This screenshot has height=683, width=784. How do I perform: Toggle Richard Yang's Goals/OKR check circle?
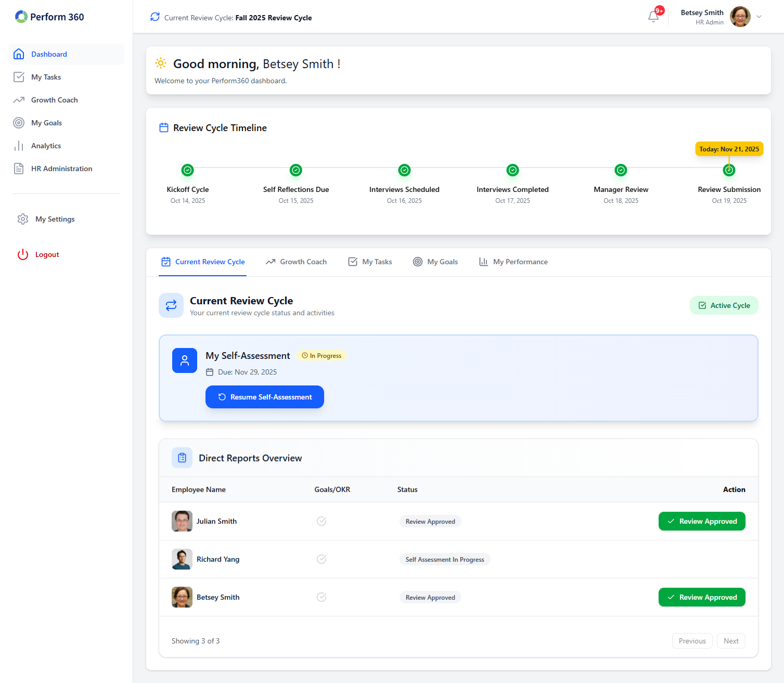(x=322, y=559)
